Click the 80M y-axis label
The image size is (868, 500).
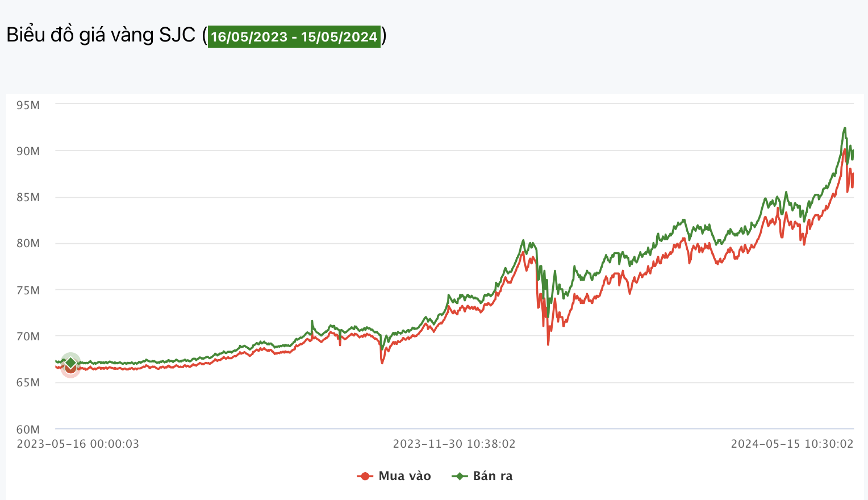click(28, 244)
